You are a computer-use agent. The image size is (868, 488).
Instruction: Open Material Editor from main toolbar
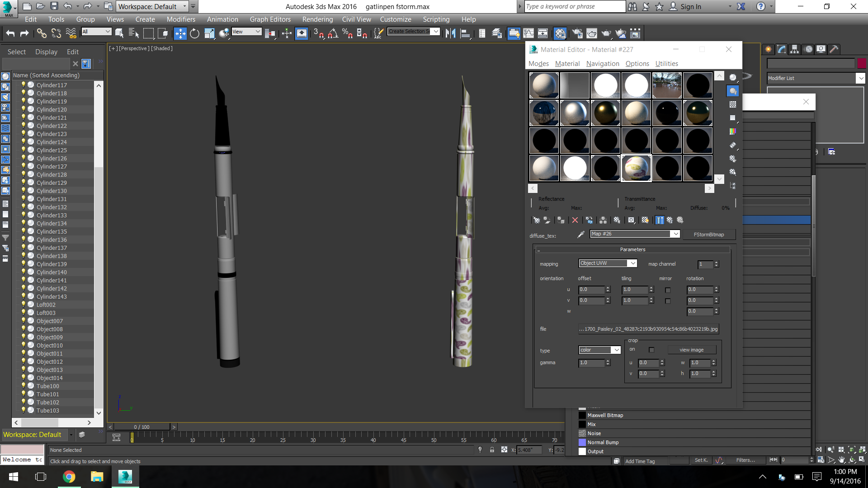click(560, 33)
